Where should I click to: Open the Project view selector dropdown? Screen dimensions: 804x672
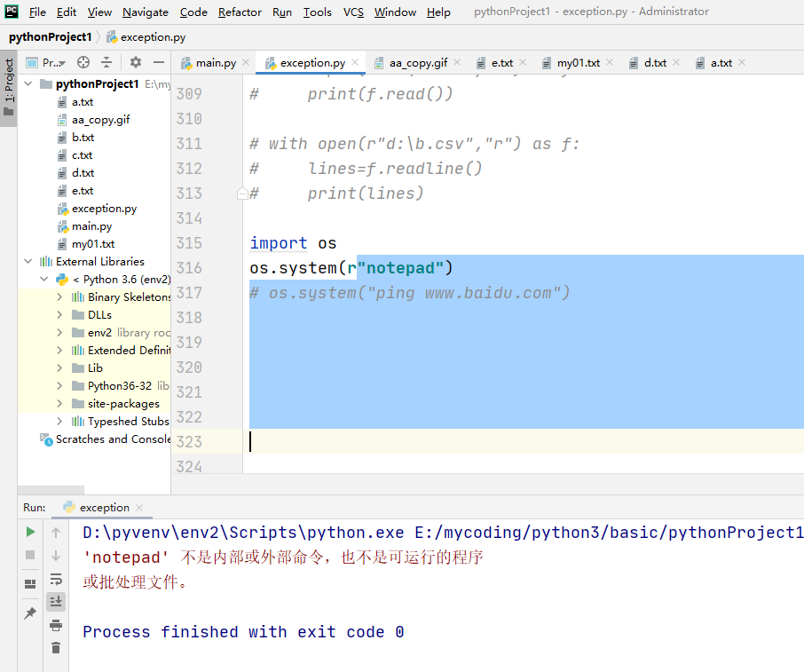tap(45, 62)
